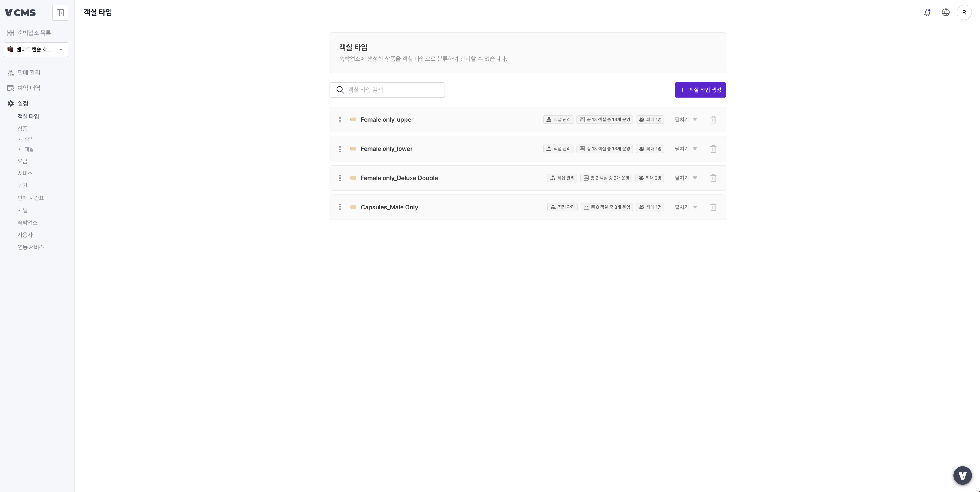Screen dimensions: 980x492
Task: Click the tag icon beside Female only_Deluxe Double
Action: pyautogui.click(x=353, y=178)
